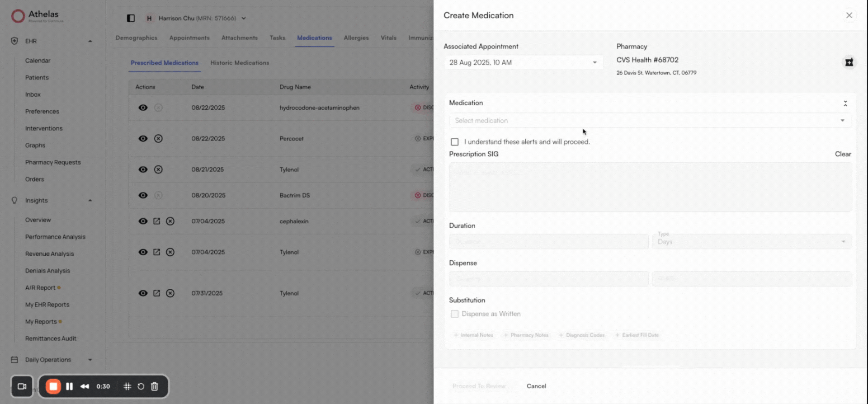Viewport: 868px width, 404px height.
Task: View Tylenol 07/04/2025 with eye icon
Action: [x=143, y=252]
